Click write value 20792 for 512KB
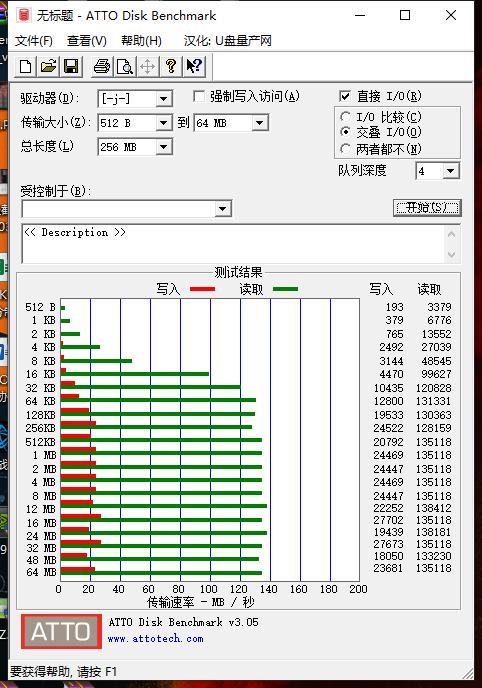This screenshot has height=688, width=482. 389,442
